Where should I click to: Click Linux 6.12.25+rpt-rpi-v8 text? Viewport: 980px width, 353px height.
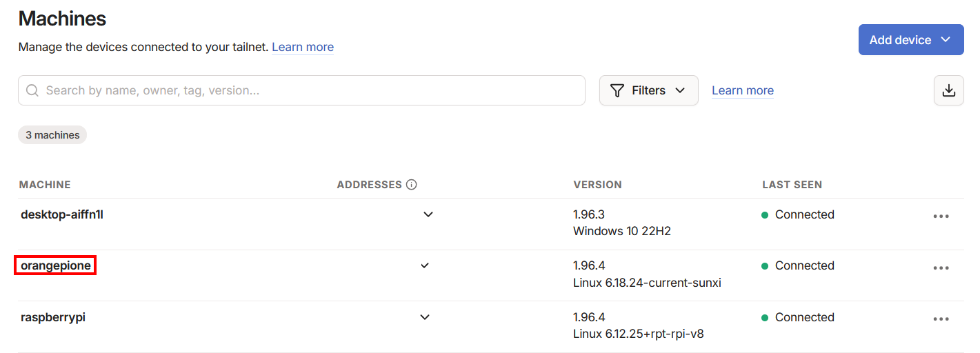point(638,334)
